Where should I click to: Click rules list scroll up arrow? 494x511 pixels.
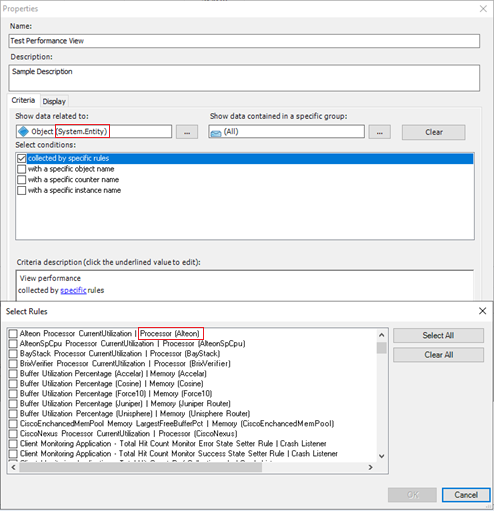(x=382, y=335)
